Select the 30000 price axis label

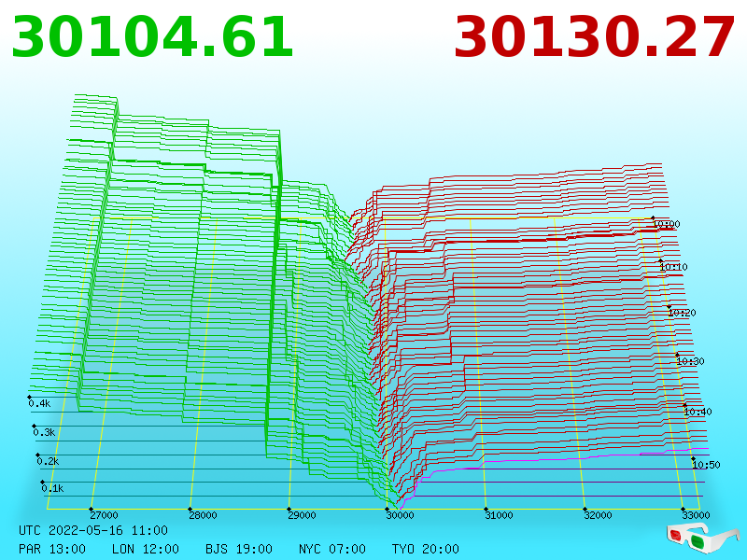point(401,515)
